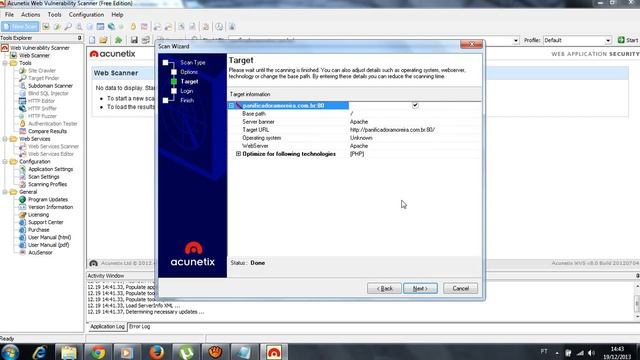Open the Start URL dropdown arrow
Image resolution: width=640 pixels, height=360 pixels.
[516, 40]
